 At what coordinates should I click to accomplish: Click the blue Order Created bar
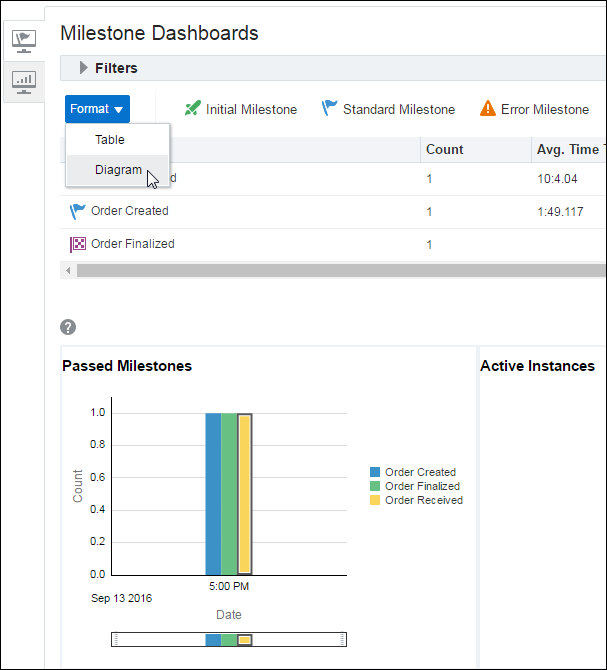click(x=213, y=494)
